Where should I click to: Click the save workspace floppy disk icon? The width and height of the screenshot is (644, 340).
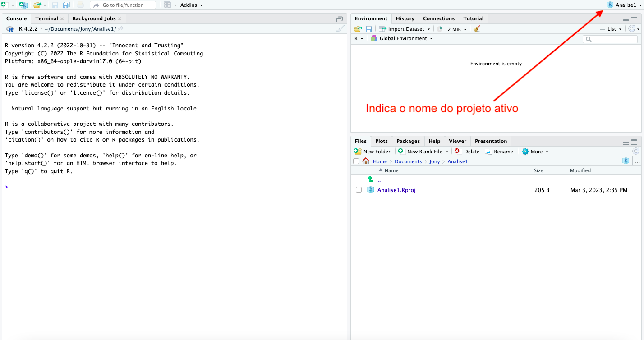coord(368,29)
